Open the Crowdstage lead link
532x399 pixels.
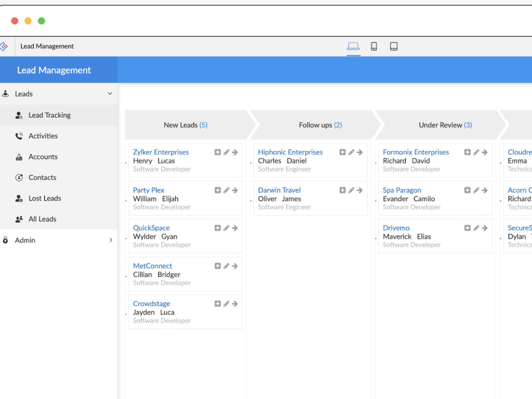coord(152,303)
